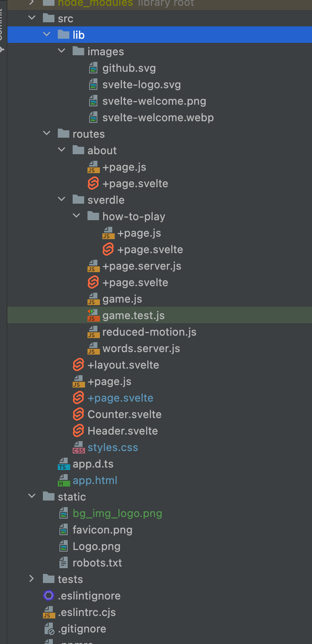The height and width of the screenshot is (644, 312).
Task: Collapse the how-to-play directory
Action: (76, 216)
